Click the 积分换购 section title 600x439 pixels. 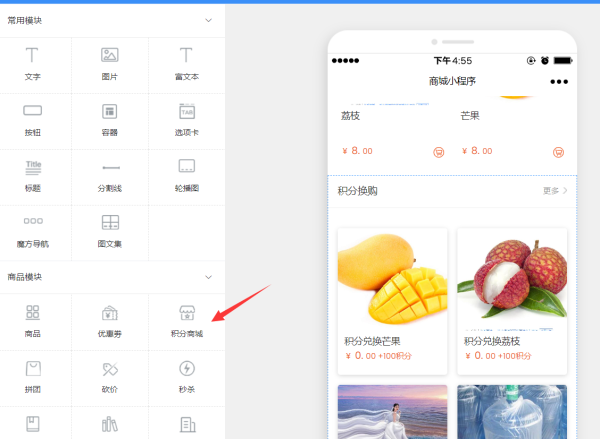click(x=357, y=191)
